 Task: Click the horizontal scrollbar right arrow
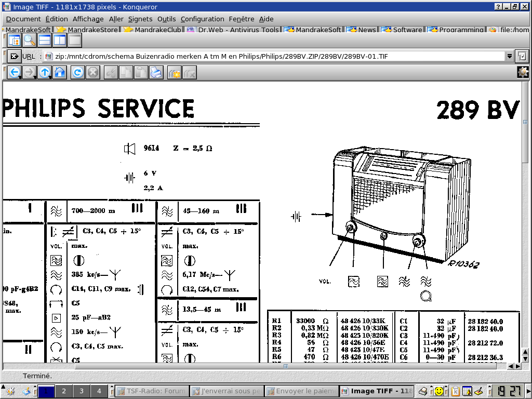[x=518, y=366]
